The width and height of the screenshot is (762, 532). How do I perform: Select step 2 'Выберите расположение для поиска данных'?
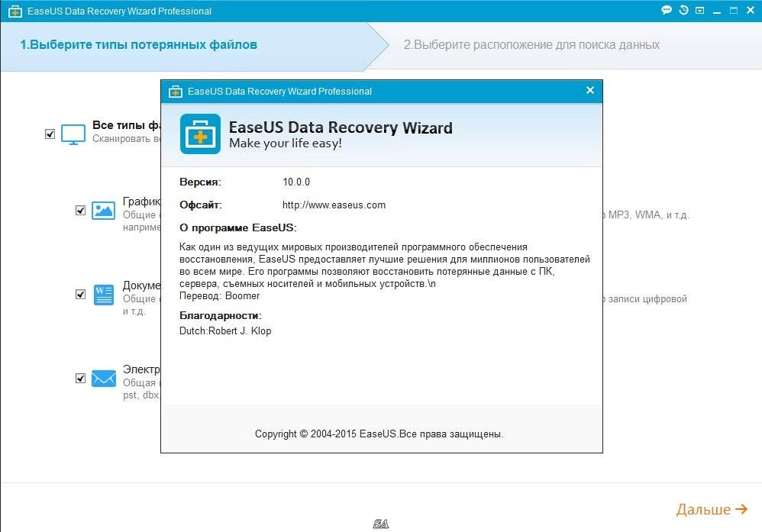(x=531, y=45)
